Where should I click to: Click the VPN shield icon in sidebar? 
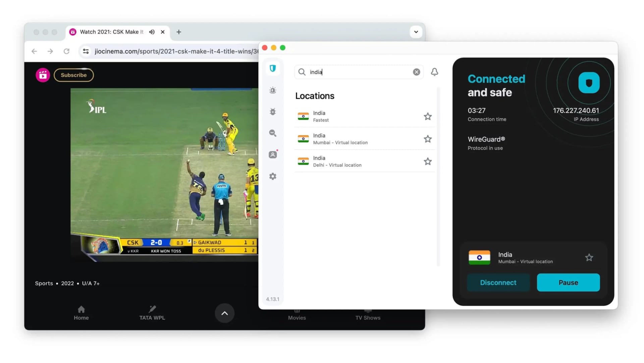(272, 68)
